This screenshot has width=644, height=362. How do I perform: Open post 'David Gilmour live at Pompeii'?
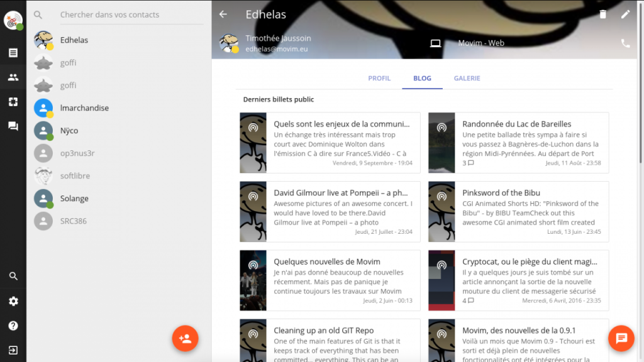(330, 212)
